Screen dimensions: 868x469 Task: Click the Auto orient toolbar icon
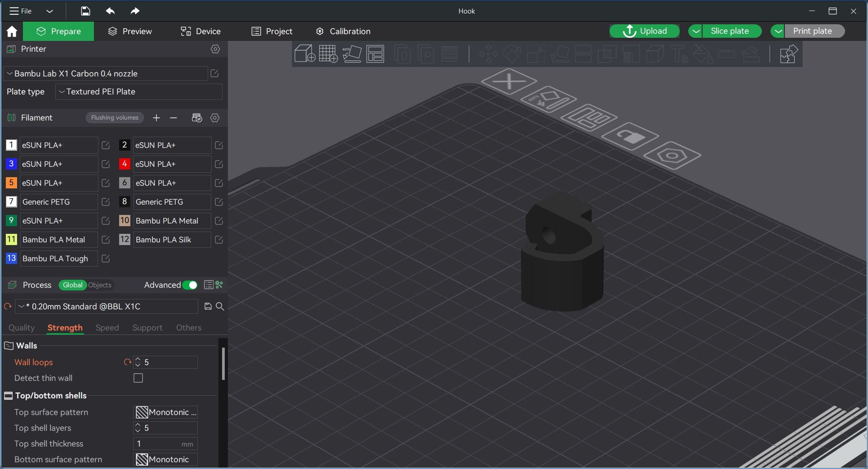pos(352,54)
